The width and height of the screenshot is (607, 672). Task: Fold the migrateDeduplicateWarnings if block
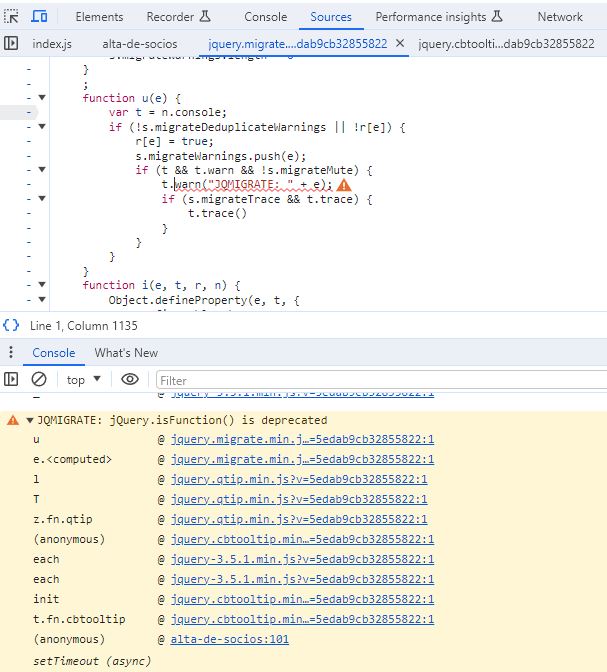click(42, 126)
